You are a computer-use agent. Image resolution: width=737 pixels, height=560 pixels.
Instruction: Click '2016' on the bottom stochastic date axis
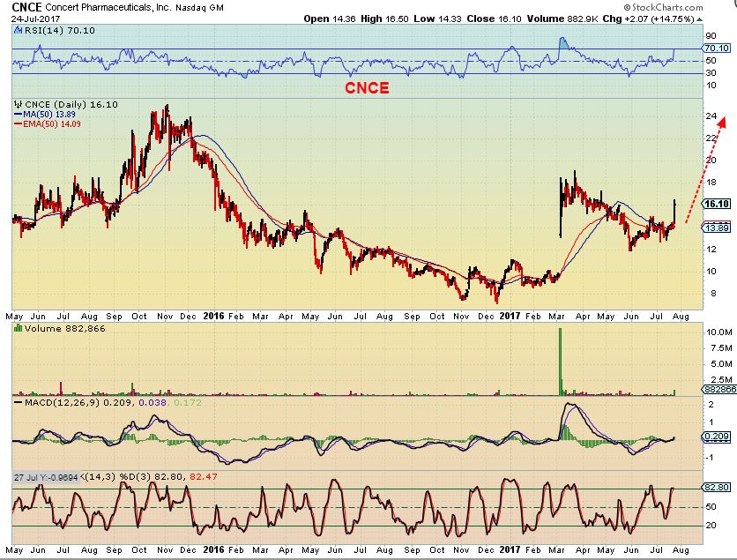[213, 549]
